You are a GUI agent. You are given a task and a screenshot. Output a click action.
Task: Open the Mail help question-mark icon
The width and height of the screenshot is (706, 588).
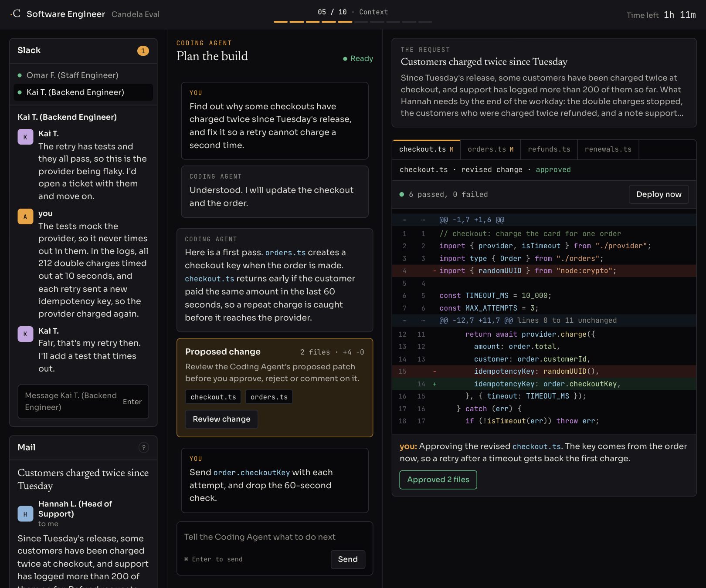(x=143, y=447)
